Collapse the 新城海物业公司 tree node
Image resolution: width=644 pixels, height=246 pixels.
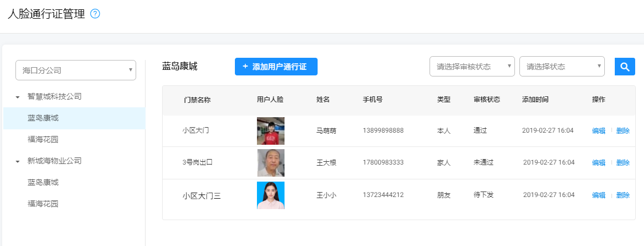[x=18, y=161]
